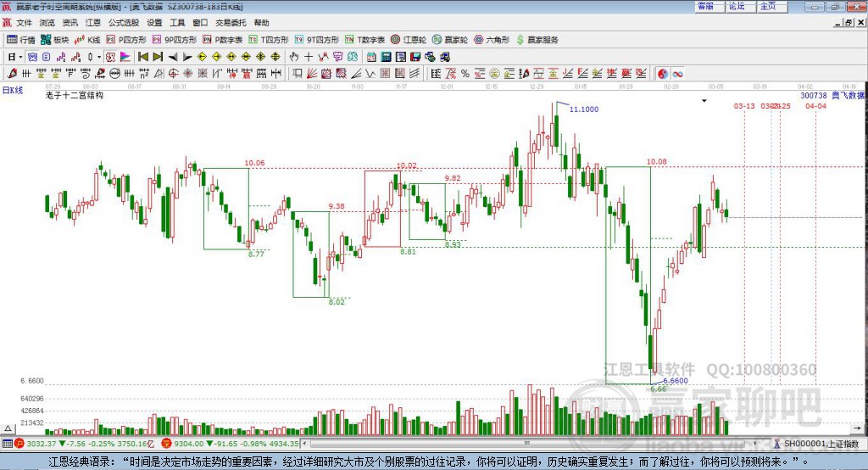Open 赢家服务 with the dollar icon

click(x=537, y=40)
